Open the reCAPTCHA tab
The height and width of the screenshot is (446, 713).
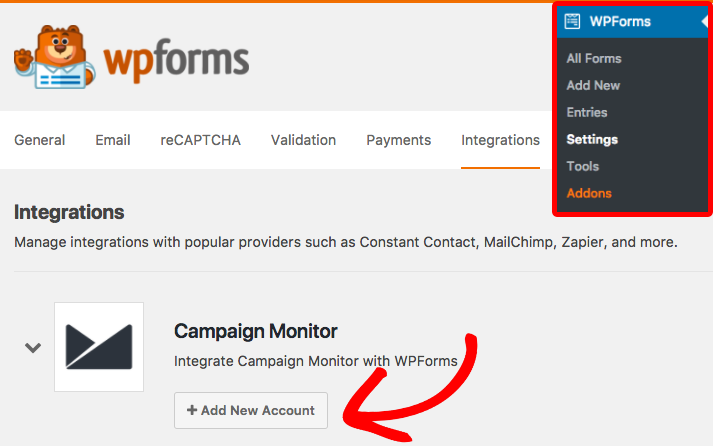tap(201, 140)
